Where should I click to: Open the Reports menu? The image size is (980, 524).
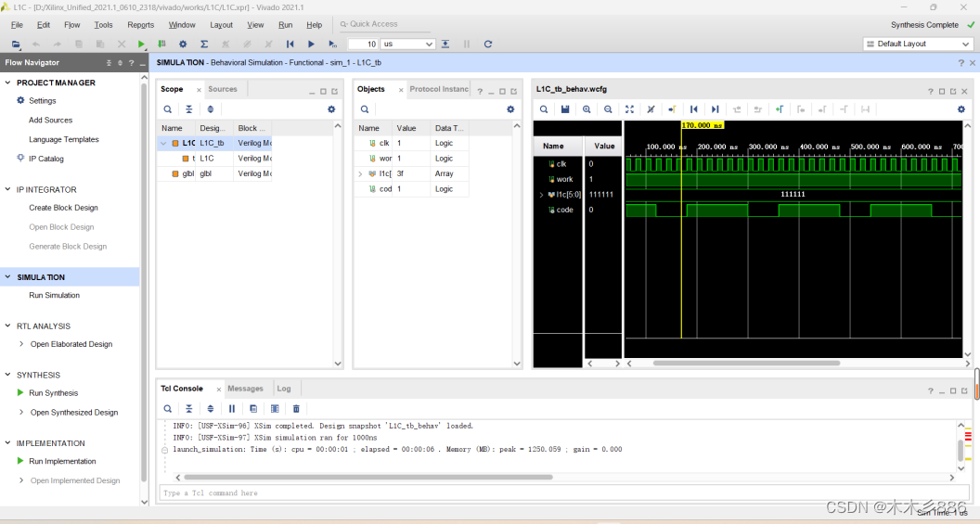(141, 25)
